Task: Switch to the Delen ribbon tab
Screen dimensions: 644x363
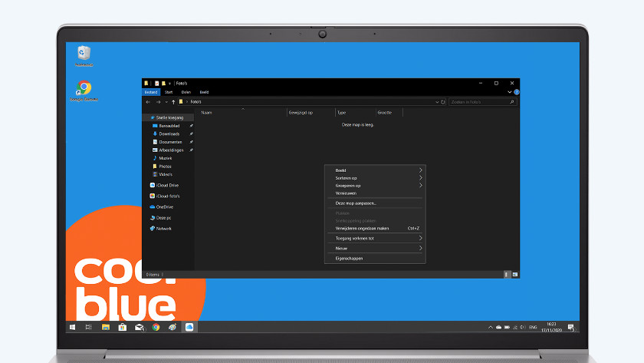Action: click(x=186, y=92)
